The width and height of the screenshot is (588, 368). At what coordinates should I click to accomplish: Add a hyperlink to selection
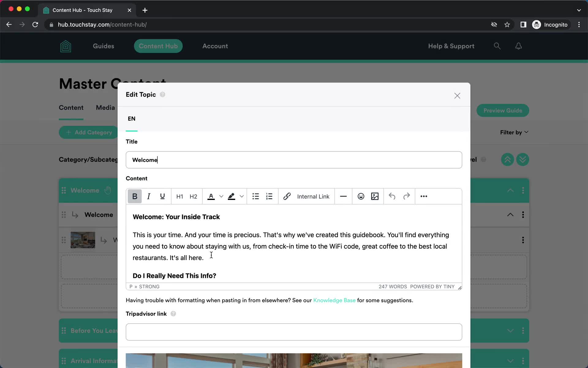pos(287,196)
